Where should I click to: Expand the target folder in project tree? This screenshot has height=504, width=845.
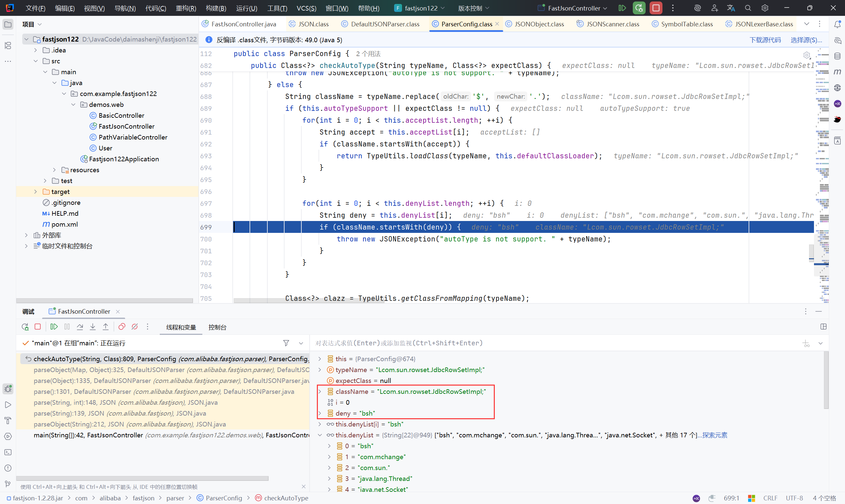pyautogui.click(x=36, y=192)
